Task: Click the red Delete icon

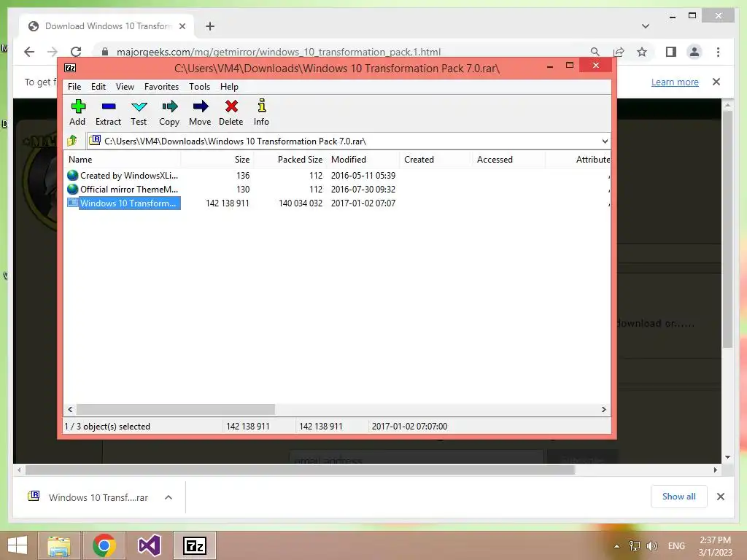Action: click(231, 106)
